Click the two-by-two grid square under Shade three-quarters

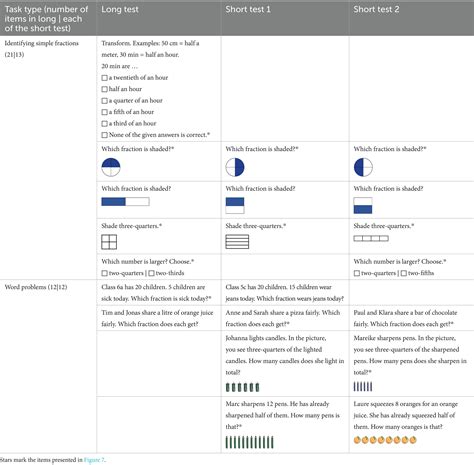coord(109,242)
